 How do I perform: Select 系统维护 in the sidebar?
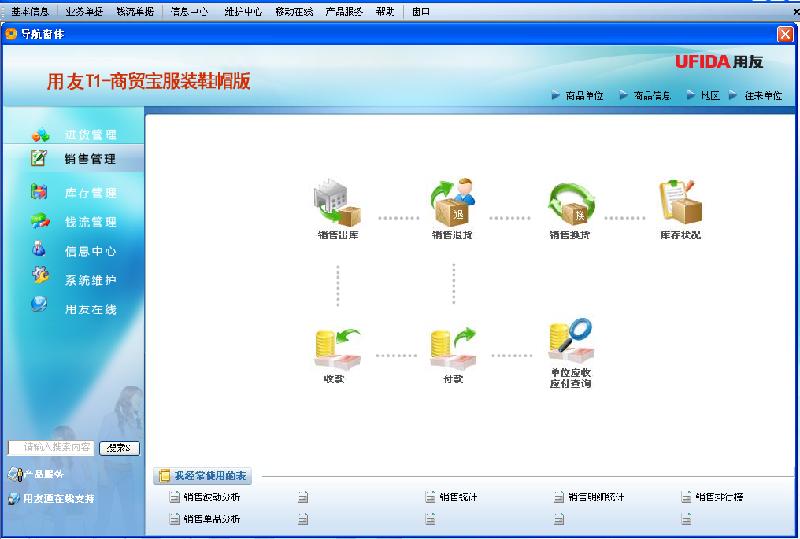tap(90, 280)
